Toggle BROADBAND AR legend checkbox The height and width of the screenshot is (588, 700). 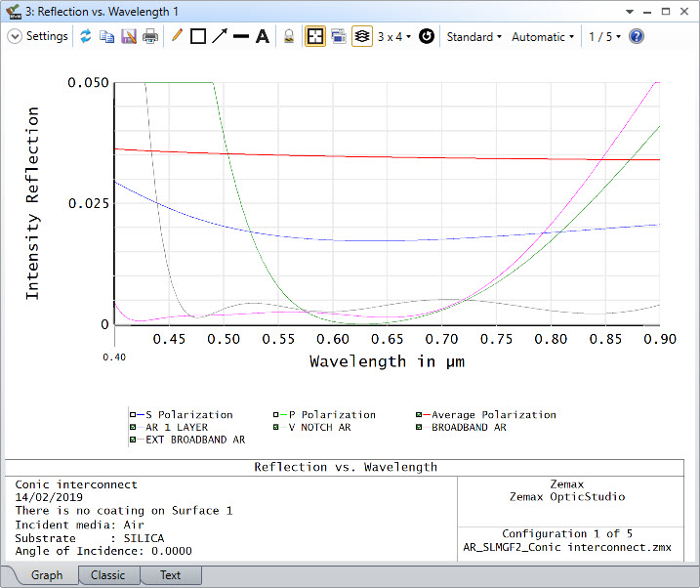(x=419, y=427)
